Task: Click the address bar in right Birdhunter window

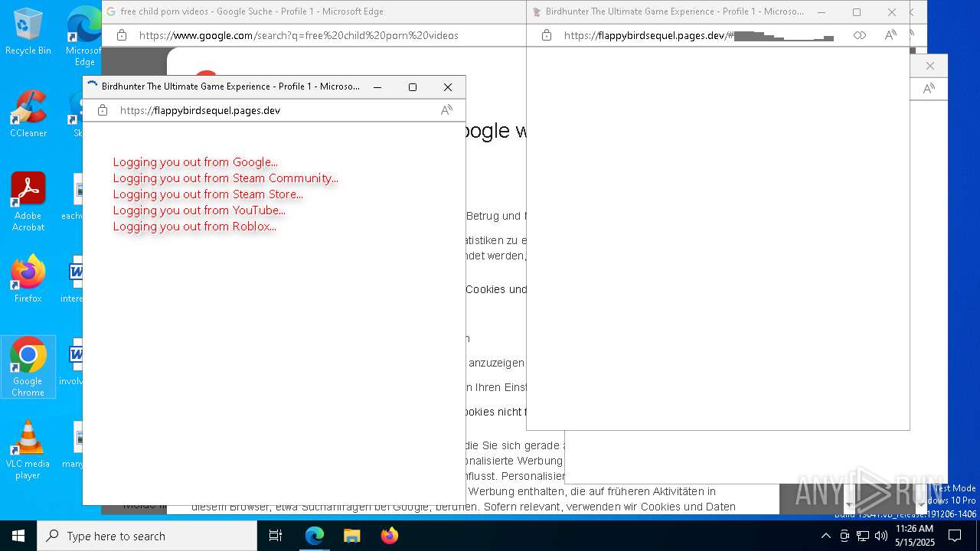Action: point(701,35)
